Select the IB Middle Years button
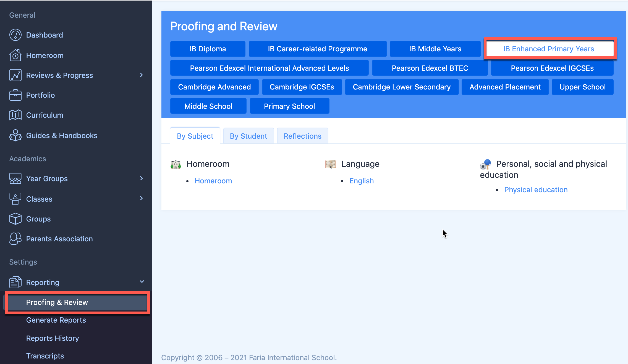This screenshot has height=364, width=628. point(435,49)
